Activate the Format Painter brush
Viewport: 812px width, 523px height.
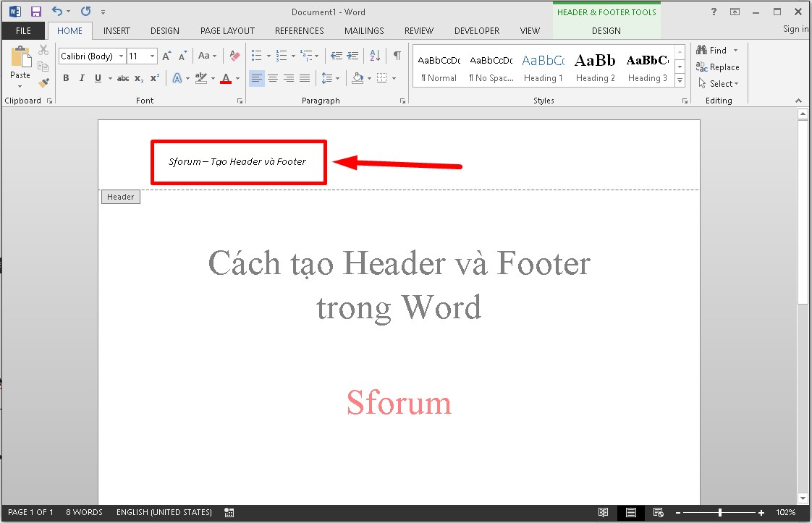click(x=43, y=82)
